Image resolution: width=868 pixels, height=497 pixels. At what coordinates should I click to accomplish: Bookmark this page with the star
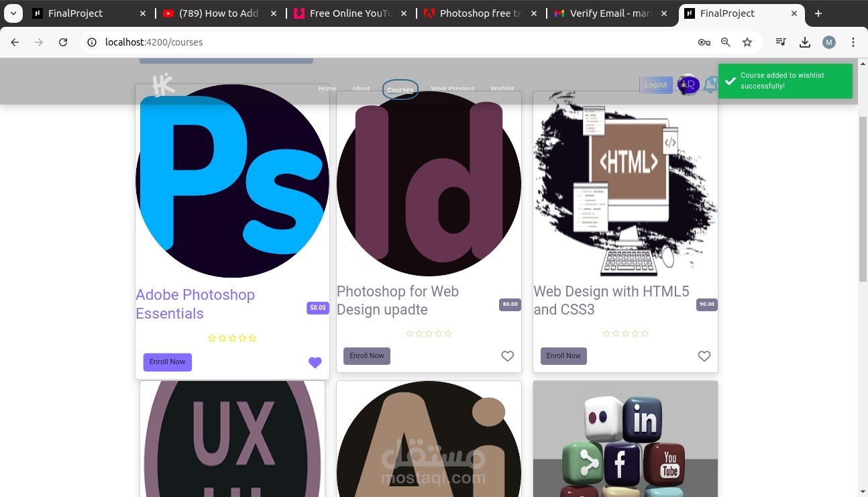coord(747,42)
